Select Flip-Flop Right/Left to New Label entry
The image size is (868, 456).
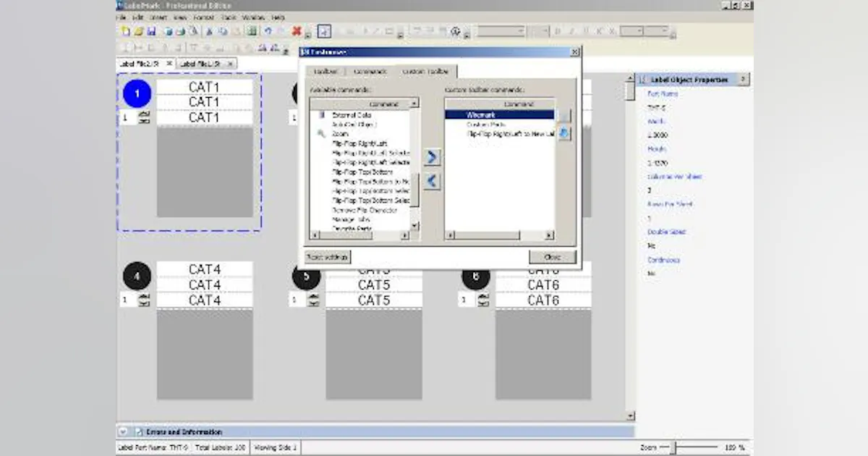pyautogui.click(x=511, y=134)
